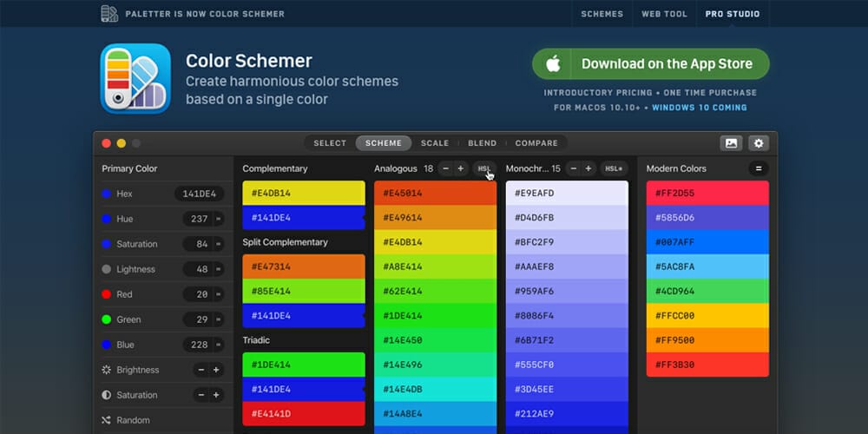Decrease Saturation adjust with minus button
The image size is (868, 434).
point(201,395)
